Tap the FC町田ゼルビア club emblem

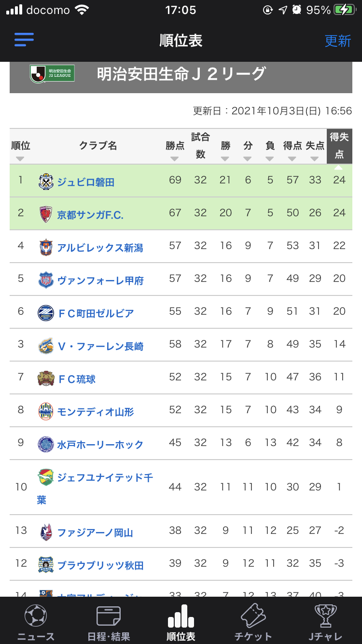click(46, 313)
